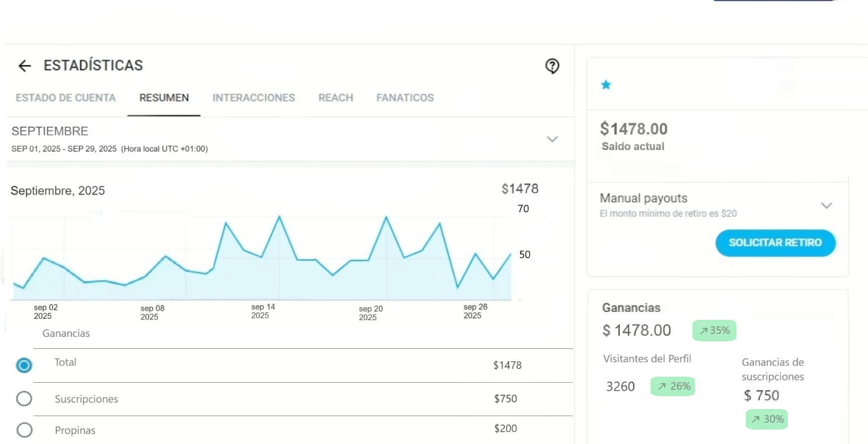
Task: Click the blue star icon
Action: 606,85
